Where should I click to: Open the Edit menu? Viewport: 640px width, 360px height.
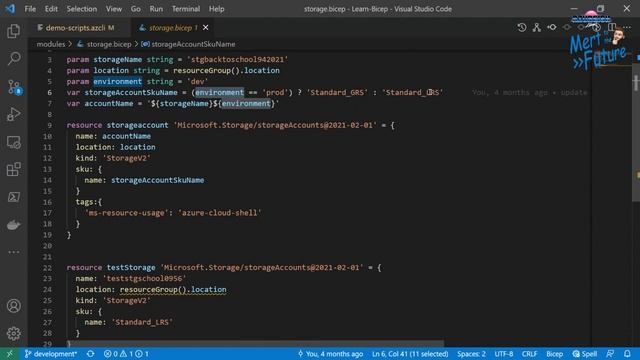click(51, 9)
